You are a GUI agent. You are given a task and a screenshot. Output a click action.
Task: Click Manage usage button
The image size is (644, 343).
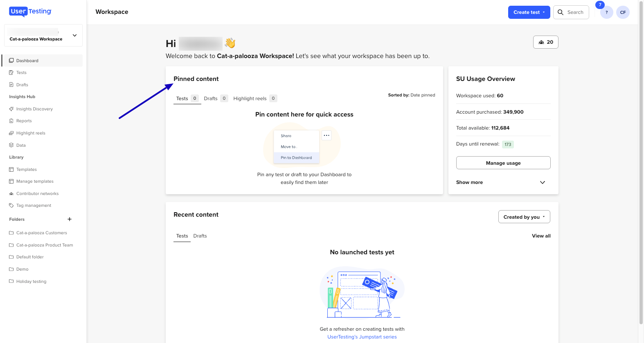503,163
